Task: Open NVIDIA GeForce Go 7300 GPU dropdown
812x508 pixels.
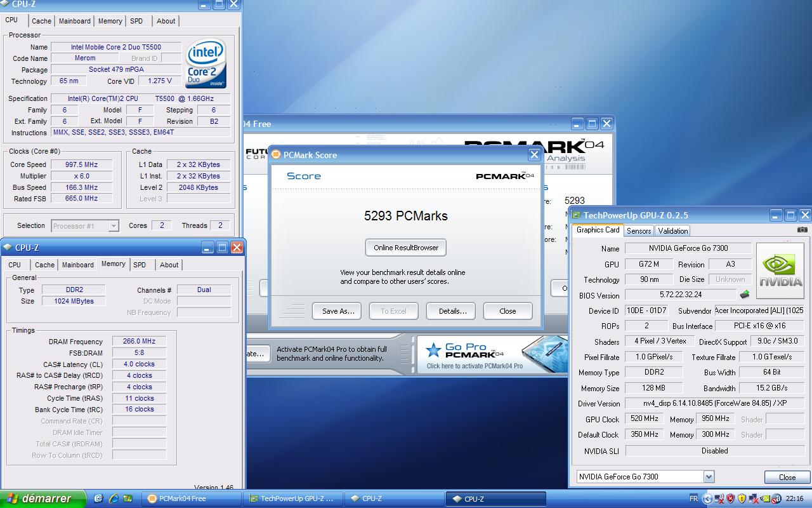Action: (645, 477)
